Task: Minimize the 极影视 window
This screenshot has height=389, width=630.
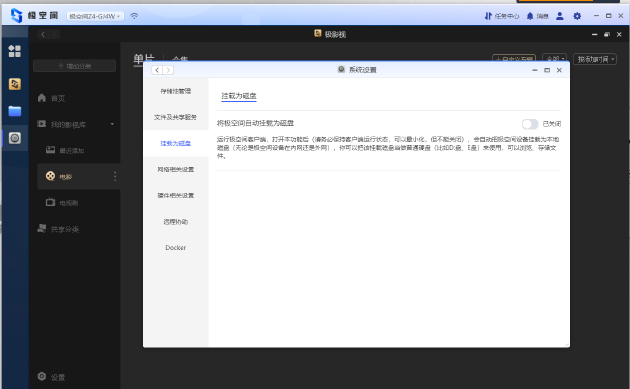Action: coord(594,35)
